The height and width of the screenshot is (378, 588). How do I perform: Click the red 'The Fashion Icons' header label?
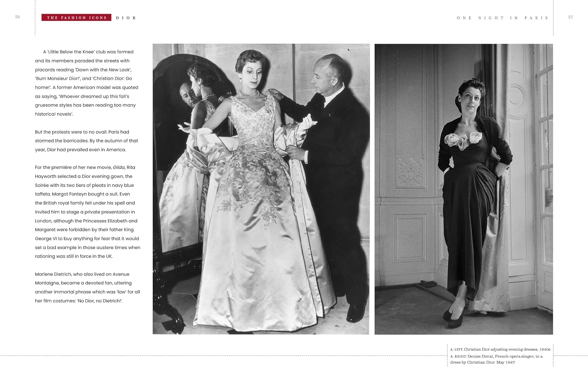coord(76,18)
